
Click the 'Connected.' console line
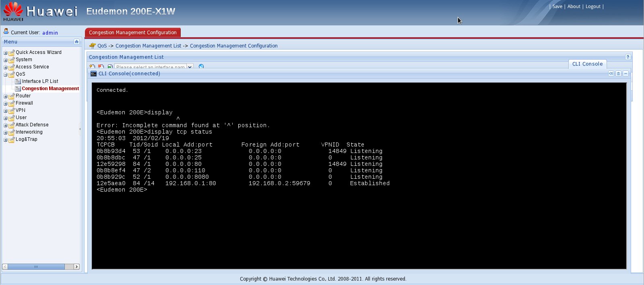coord(112,90)
